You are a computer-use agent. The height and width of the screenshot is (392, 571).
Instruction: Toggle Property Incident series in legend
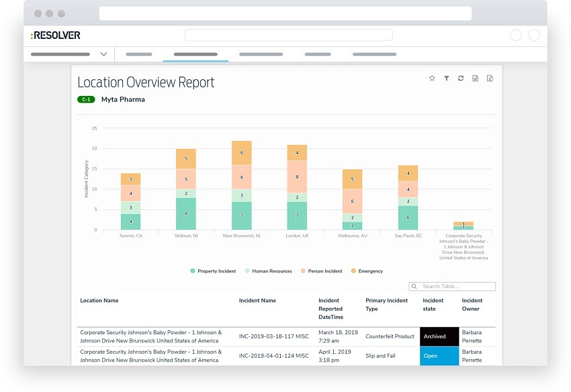coord(213,271)
